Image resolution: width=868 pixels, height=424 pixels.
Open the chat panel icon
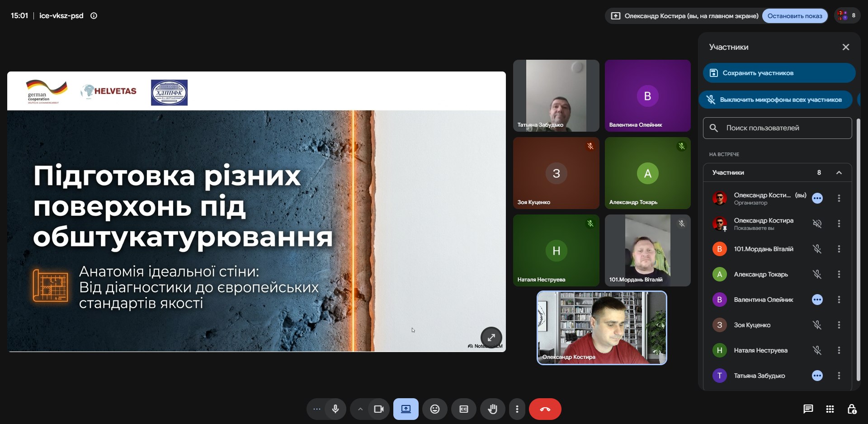[808, 409]
